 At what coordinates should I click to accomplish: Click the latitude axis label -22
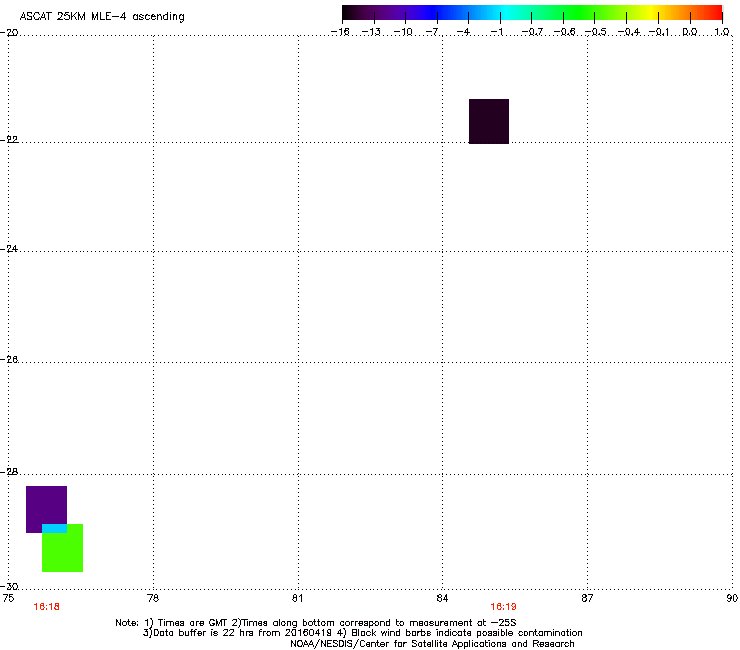click(9, 139)
